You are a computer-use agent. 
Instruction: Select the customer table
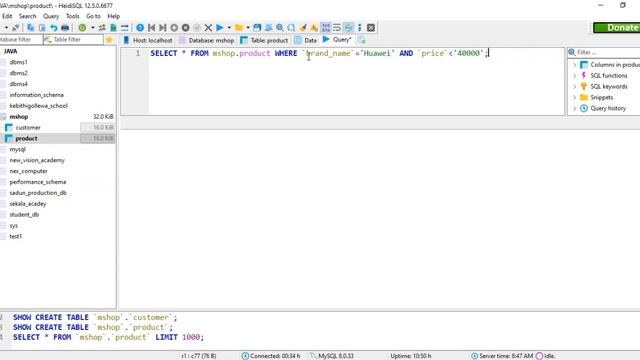tap(28, 127)
